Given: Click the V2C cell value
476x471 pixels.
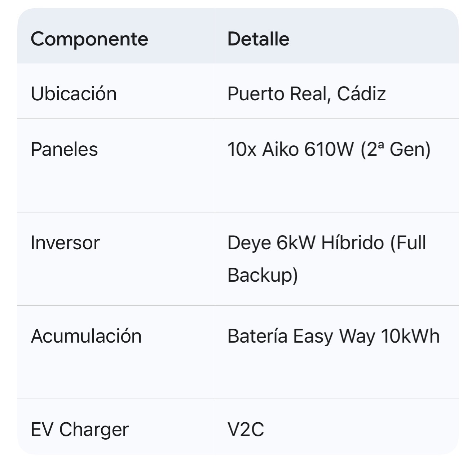Looking at the screenshot, I should click(246, 430).
